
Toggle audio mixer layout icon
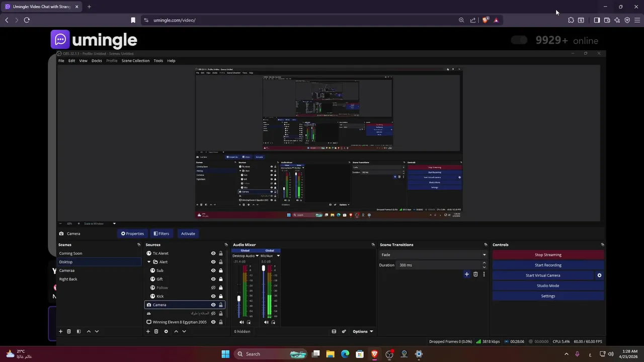(334, 331)
